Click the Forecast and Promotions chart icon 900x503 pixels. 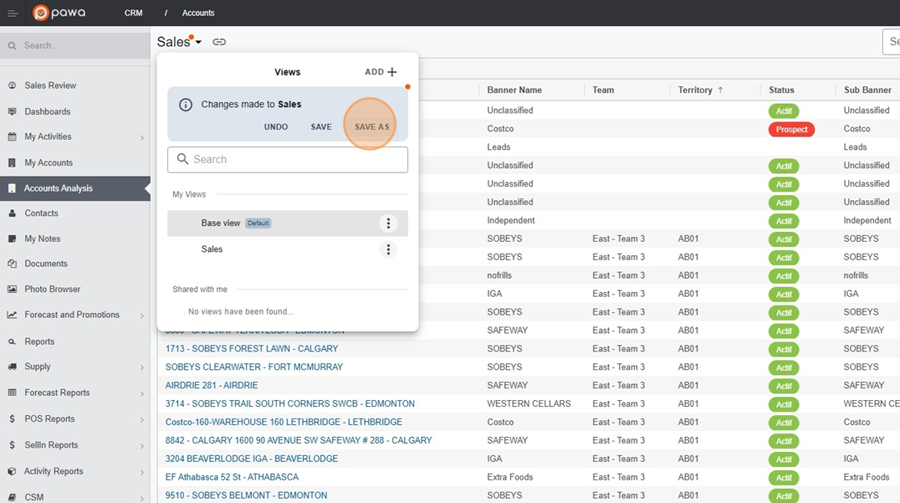point(12,315)
